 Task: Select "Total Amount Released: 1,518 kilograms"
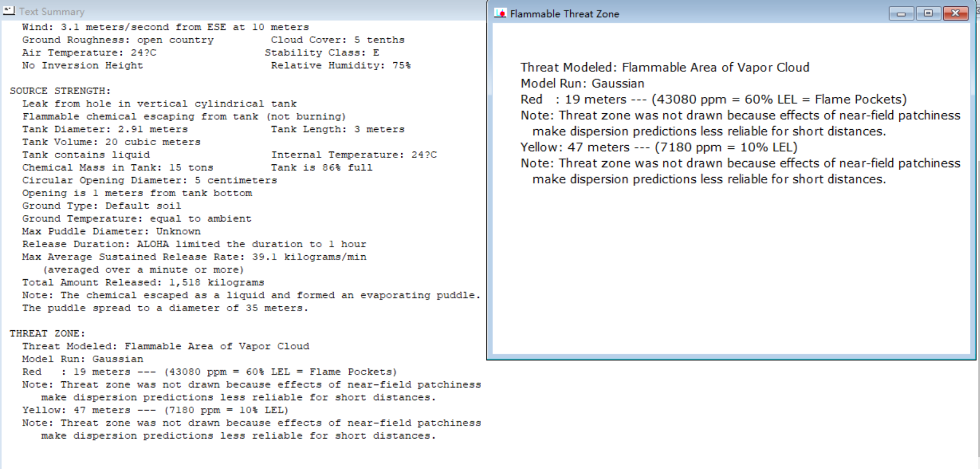click(x=143, y=282)
